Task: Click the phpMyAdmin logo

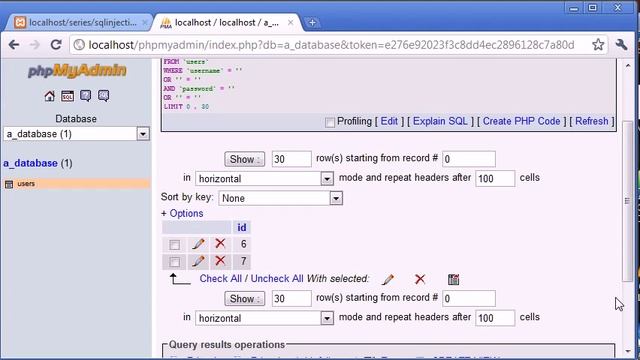Action: 77,71
